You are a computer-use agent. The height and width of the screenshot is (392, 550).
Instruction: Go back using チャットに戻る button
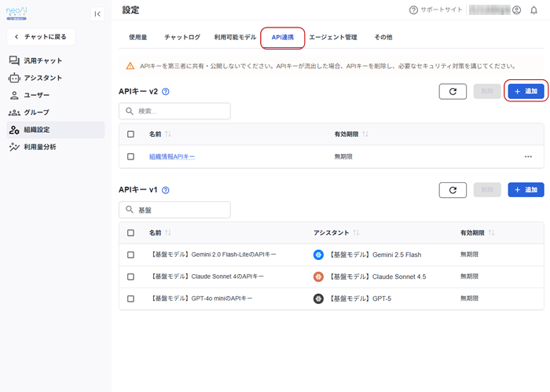41,37
